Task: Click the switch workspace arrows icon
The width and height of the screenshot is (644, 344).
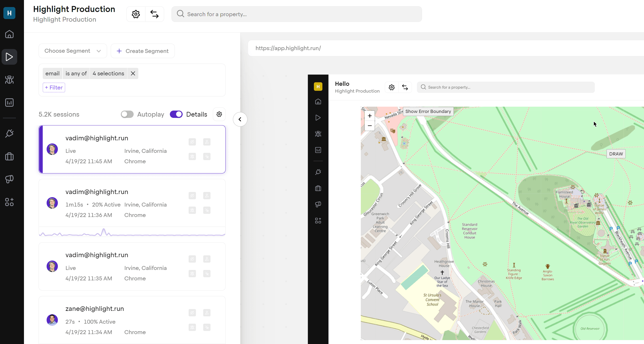Action: [154, 14]
